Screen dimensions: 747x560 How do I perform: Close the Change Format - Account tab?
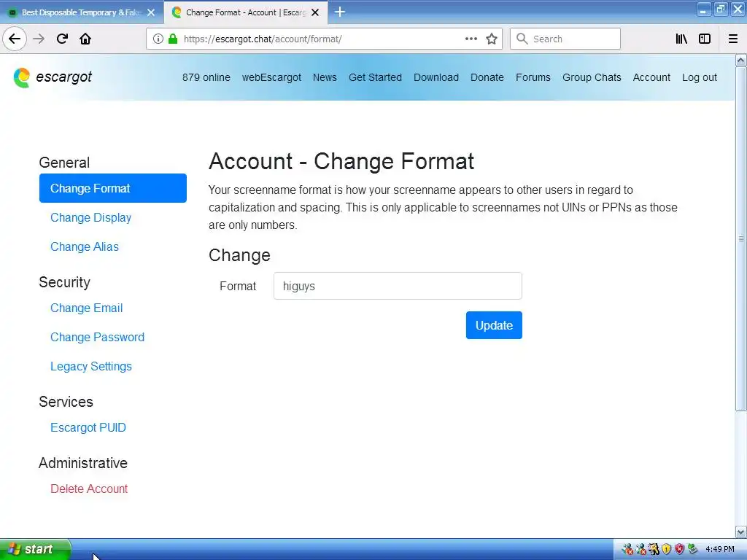coord(315,12)
